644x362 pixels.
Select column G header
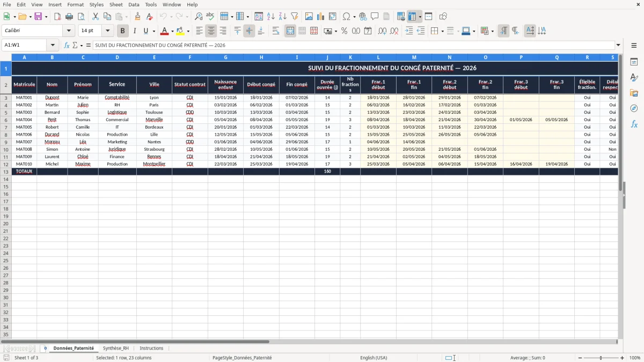pyautogui.click(x=225, y=57)
